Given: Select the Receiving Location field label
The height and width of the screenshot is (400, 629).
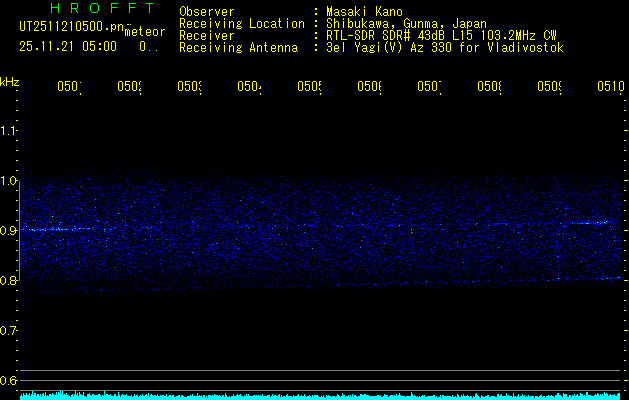Looking at the screenshot, I should tap(242, 23).
